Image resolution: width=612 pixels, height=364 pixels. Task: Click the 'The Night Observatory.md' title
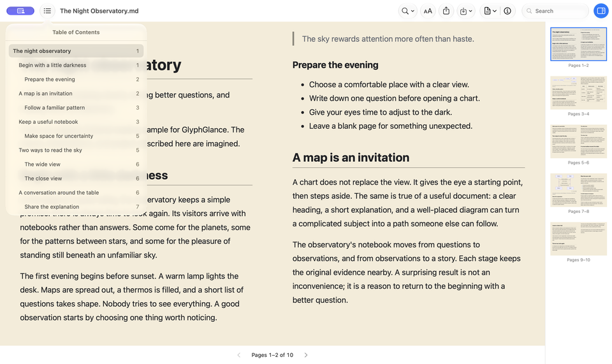[99, 11]
